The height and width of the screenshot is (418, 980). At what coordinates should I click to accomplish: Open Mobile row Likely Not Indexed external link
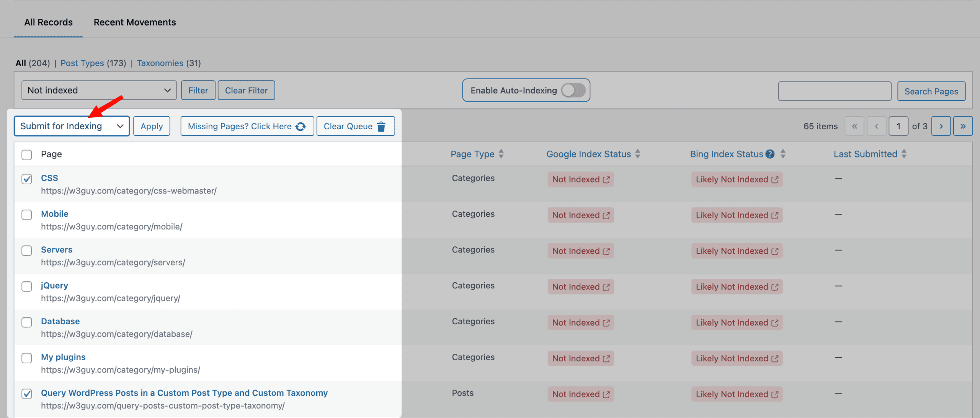775,216
